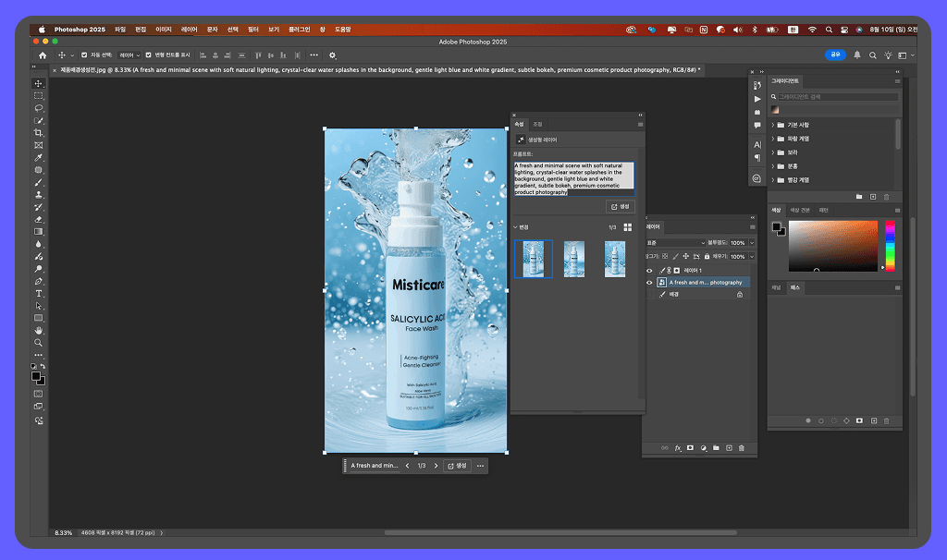Hide the 레이어 1 layer visibility eye
Screen dimensions: 947x560
tap(650, 271)
